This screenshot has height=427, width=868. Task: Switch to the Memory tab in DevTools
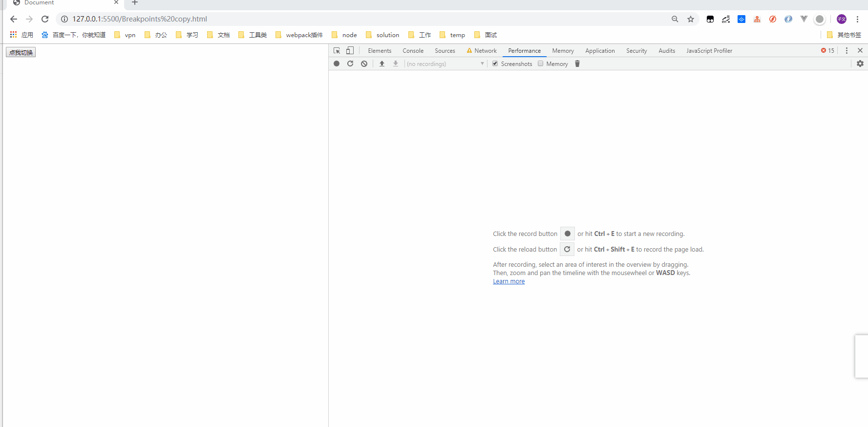(x=563, y=51)
